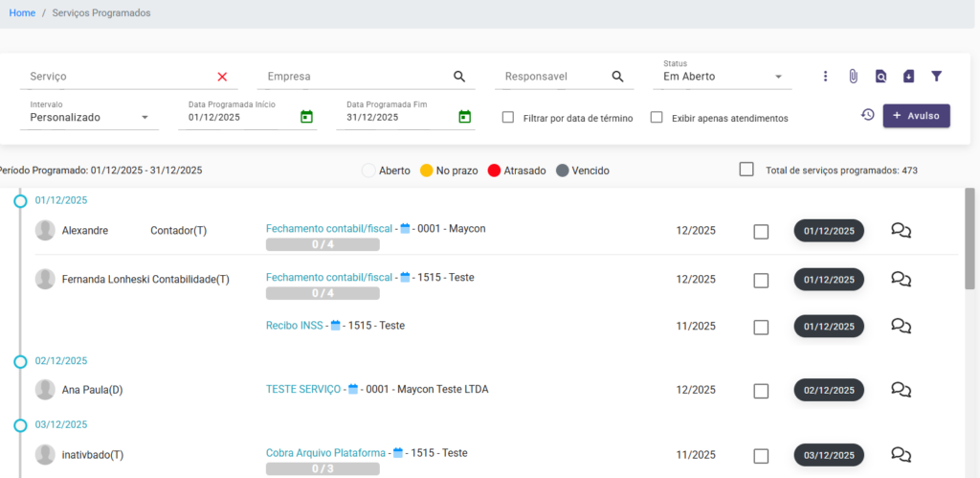Click the file download icon
980x478 pixels.
point(908,77)
